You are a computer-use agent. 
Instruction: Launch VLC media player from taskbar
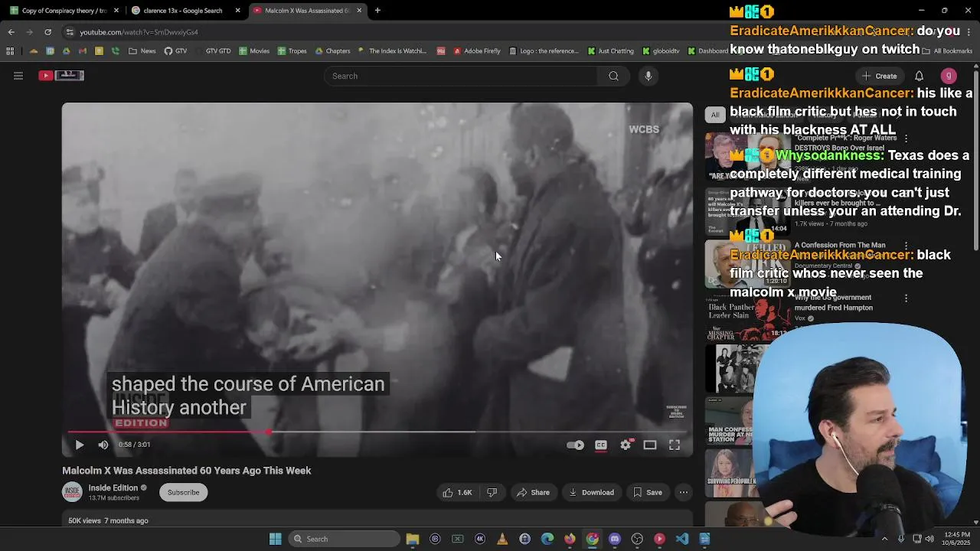click(x=502, y=539)
